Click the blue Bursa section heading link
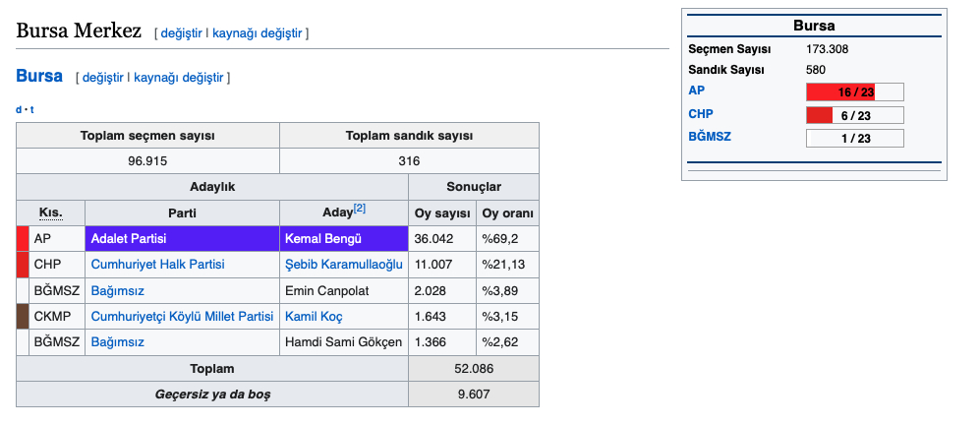This screenshot has height=425, width=980. pyautogui.click(x=39, y=76)
